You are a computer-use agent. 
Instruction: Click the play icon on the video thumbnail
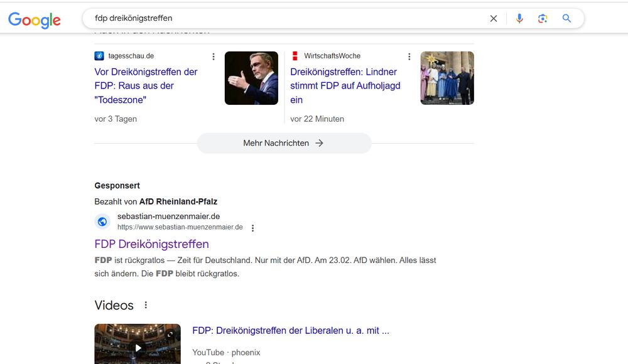pos(138,348)
